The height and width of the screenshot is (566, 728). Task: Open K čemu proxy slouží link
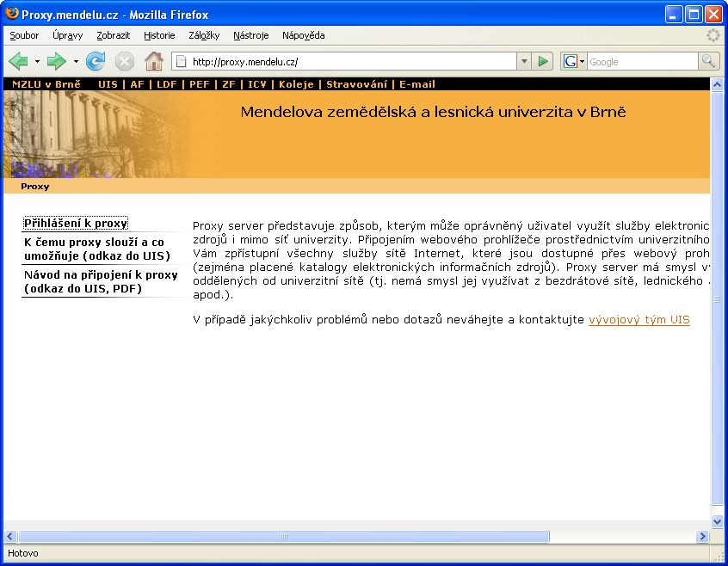pos(97,249)
